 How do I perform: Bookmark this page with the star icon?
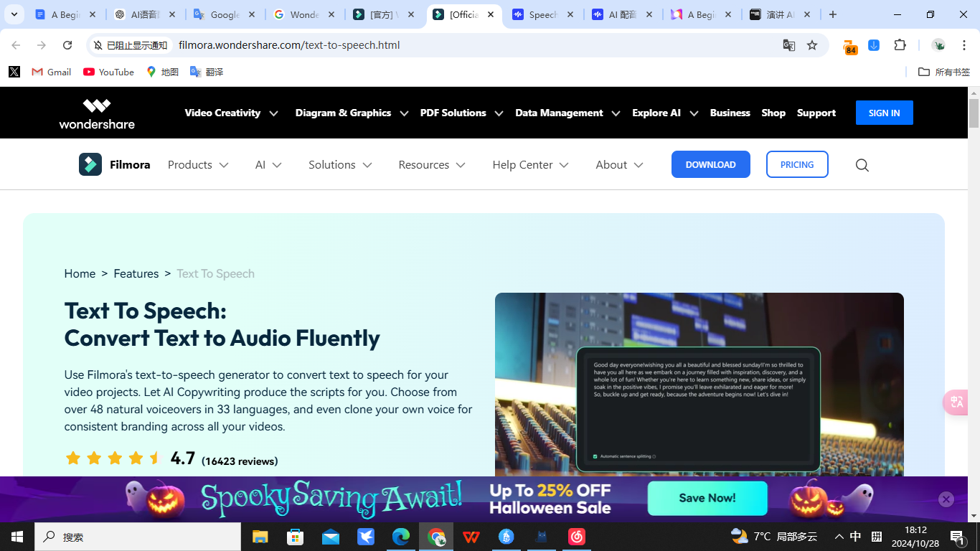click(812, 45)
